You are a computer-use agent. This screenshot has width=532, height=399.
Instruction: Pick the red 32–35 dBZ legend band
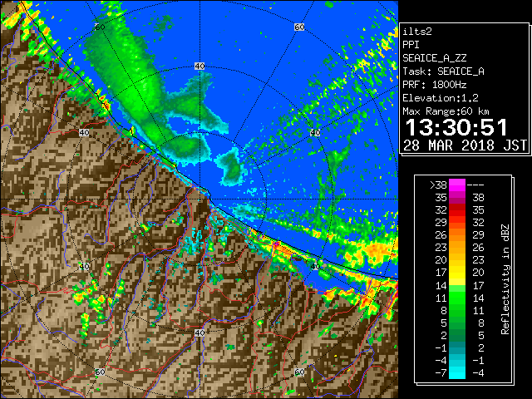(x=457, y=210)
